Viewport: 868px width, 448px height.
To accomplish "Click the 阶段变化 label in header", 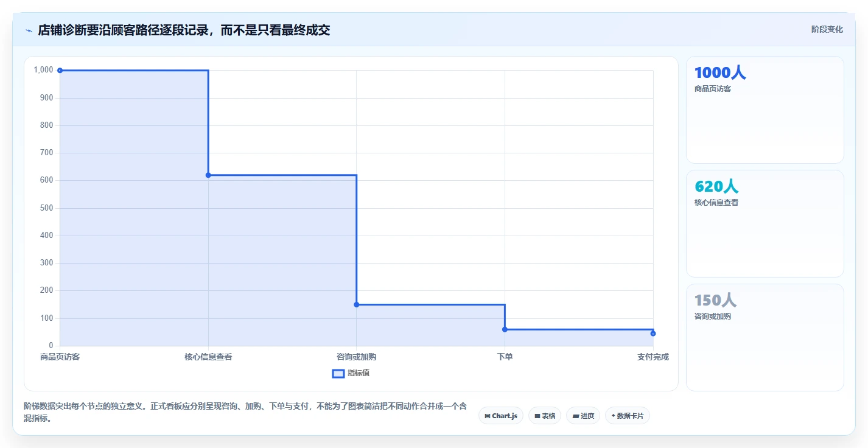I will coord(827,29).
